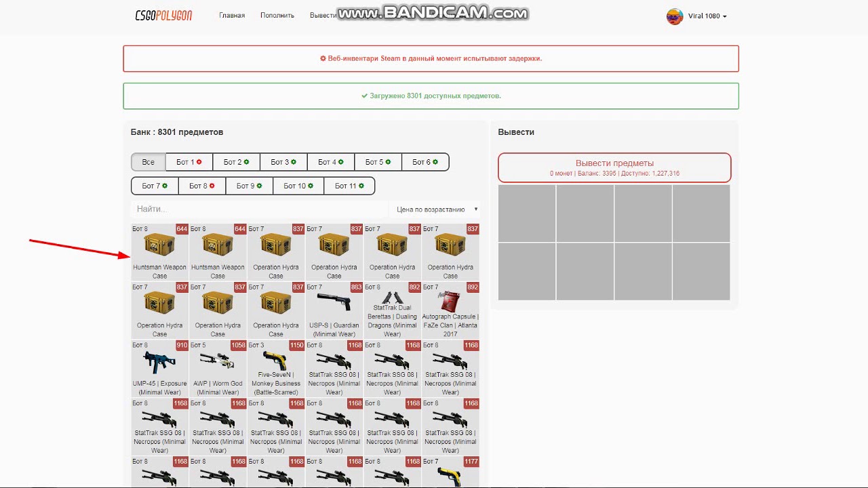Click the Загружено 8301 доступных предметов message

click(x=431, y=96)
